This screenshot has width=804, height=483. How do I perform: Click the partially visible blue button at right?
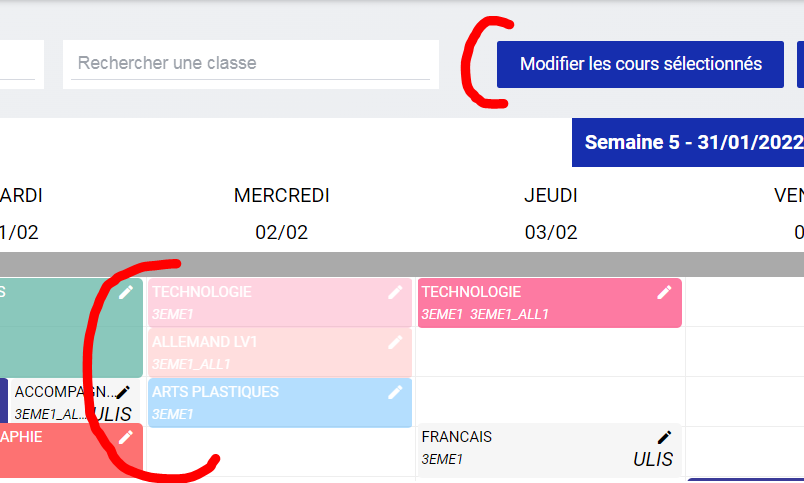point(800,64)
